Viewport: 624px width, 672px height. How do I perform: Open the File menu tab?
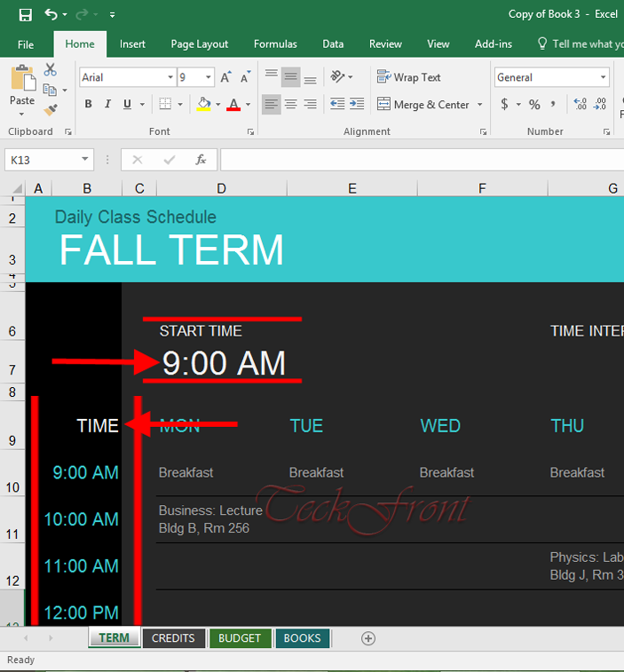(x=26, y=44)
